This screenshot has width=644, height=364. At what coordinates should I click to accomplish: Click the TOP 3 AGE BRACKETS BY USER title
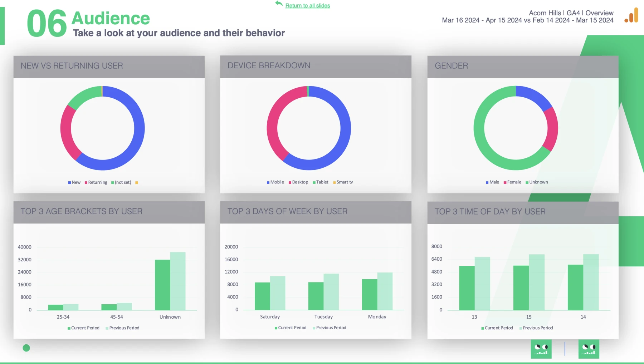tap(82, 211)
